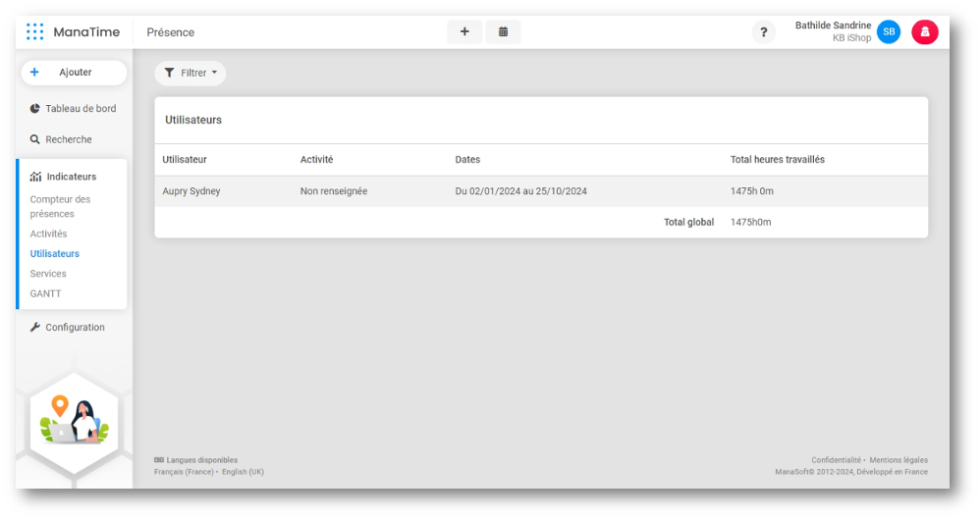Viewport: 980px width, 519px height.
Task: Click the red notification icon at top right
Action: [924, 32]
